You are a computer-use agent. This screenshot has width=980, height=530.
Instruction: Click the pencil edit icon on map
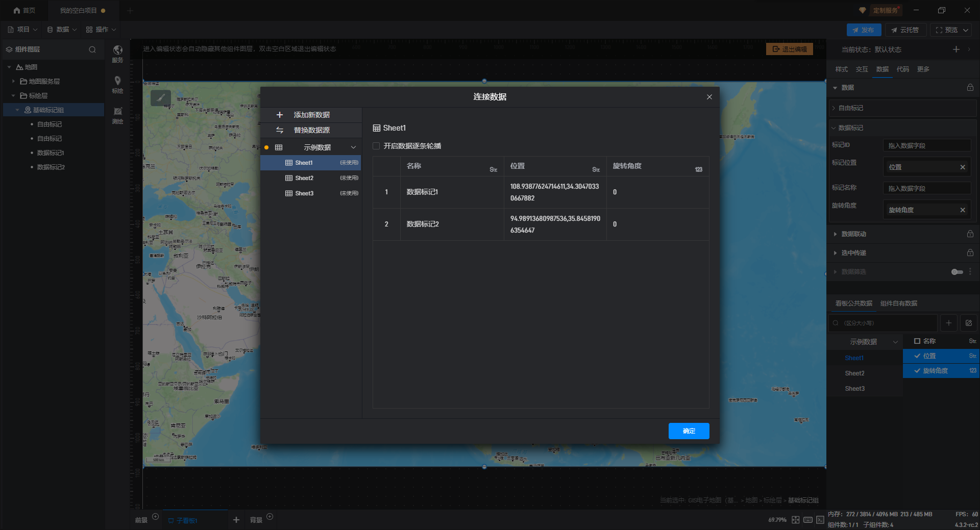(161, 97)
